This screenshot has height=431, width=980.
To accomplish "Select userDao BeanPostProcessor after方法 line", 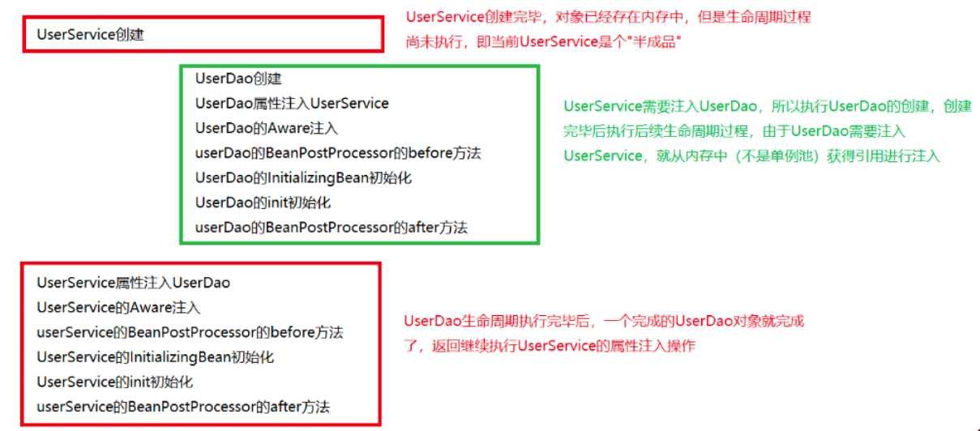I will [332, 228].
